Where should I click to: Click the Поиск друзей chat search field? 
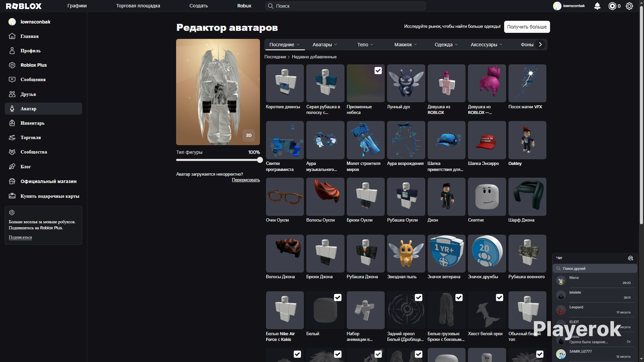[595, 269]
